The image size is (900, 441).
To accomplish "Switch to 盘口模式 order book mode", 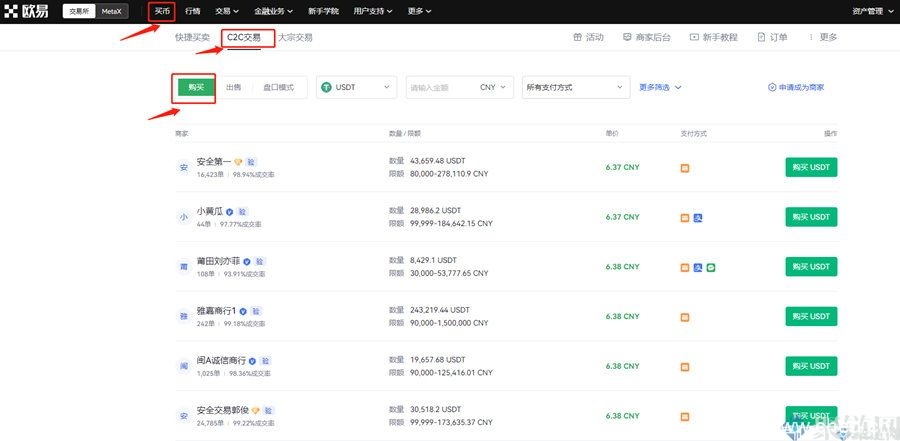I will [278, 87].
